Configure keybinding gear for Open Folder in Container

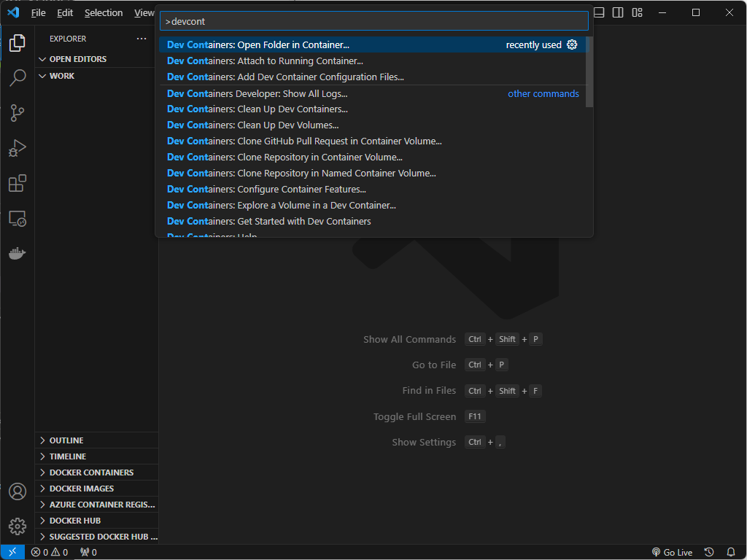tap(572, 44)
